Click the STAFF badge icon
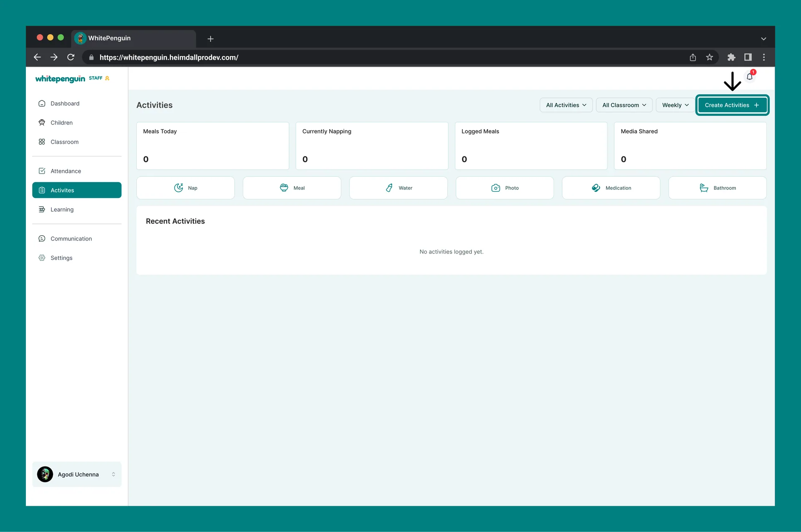 pos(107,78)
